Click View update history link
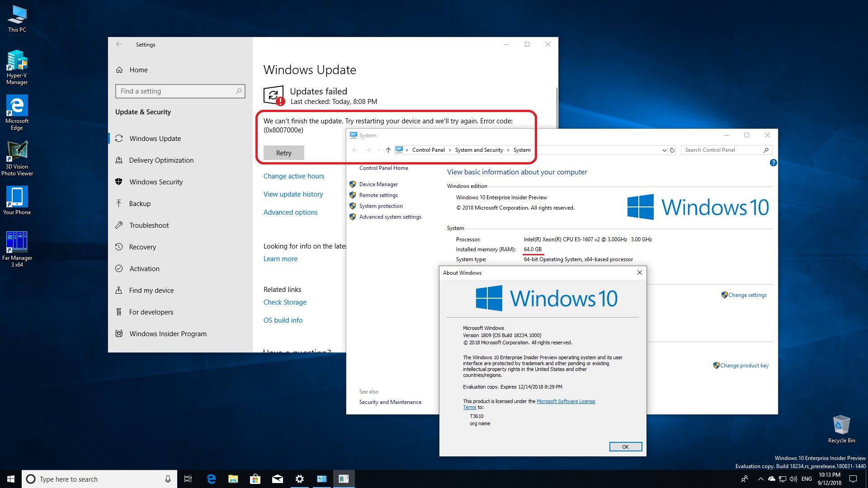Viewport: 868px width, 488px height. pos(293,194)
